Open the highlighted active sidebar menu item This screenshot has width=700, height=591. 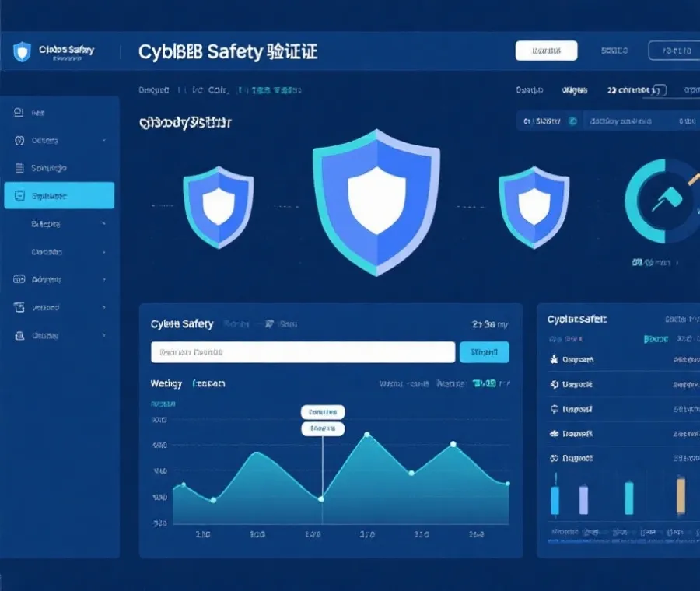click(59, 196)
